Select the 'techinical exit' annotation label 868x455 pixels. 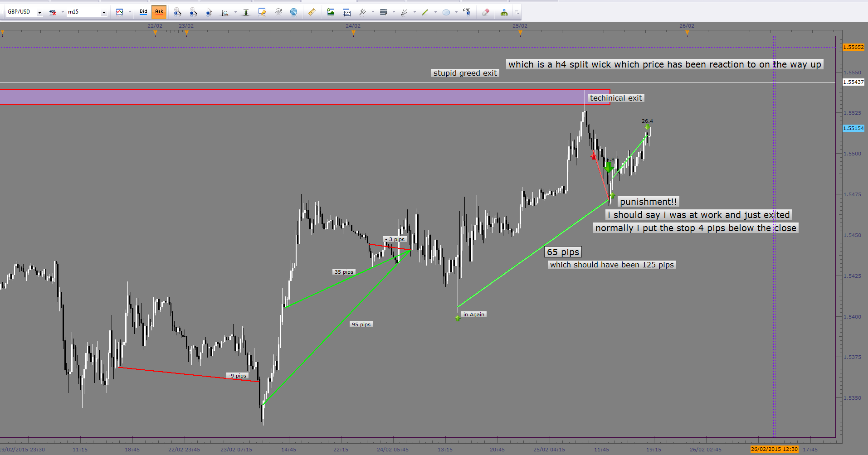[616, 98]
